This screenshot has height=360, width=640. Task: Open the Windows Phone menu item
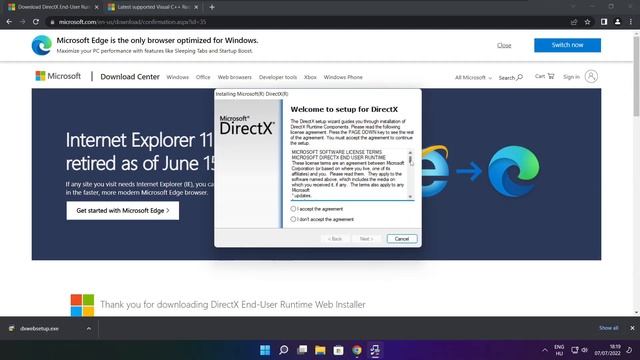(343, 77)
